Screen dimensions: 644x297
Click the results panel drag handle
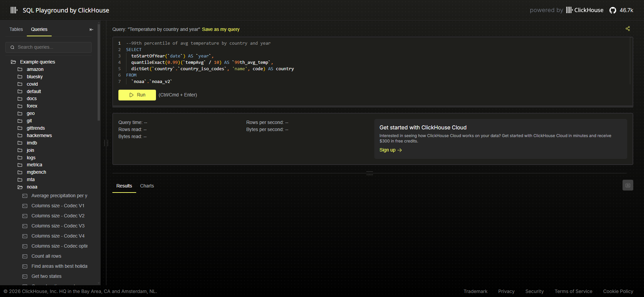coord(370,173)
